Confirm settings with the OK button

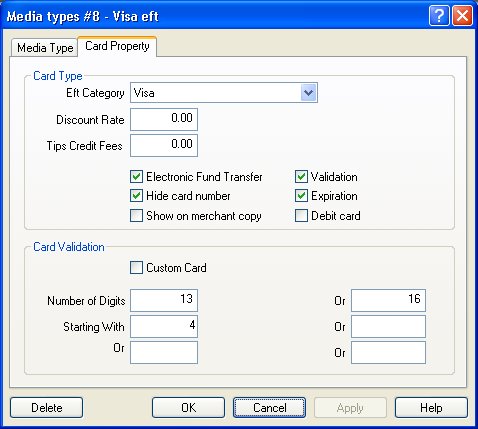188,407
